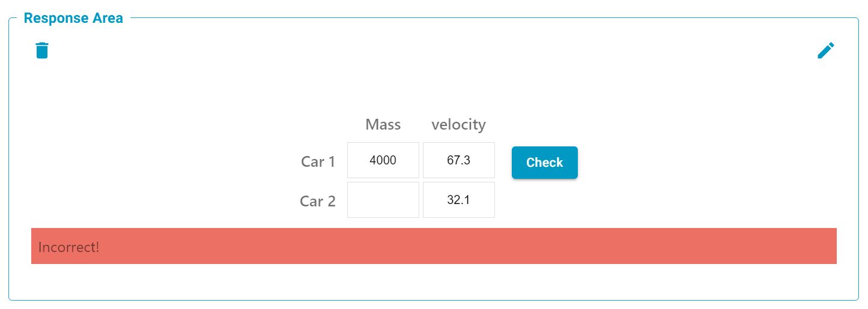The image size is (868, 309).
Task: Select the velocity column header
Action: tap(458, 125)
